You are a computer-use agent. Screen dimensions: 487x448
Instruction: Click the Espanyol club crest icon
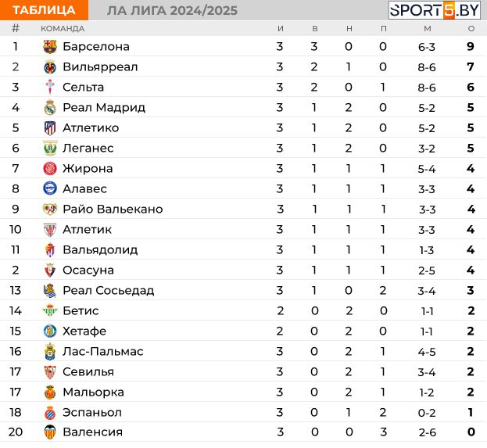coord(50,412)
